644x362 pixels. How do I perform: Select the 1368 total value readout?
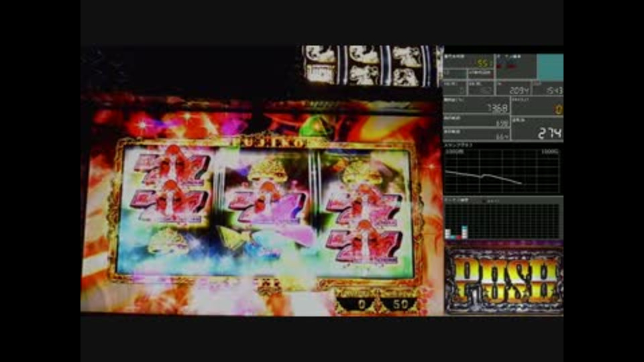[x=497, y=109]
